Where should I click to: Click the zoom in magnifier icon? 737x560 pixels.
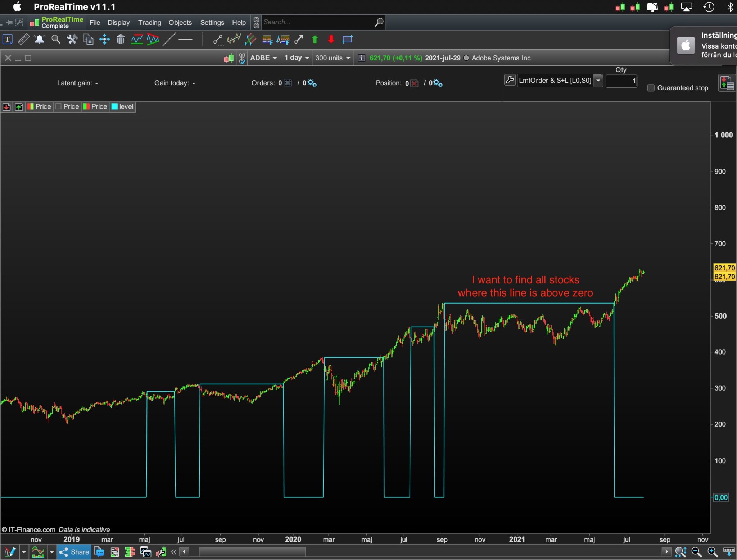click(713, 552)
